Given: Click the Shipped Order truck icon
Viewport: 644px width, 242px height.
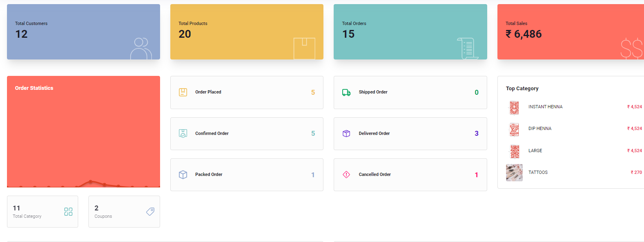Looking at the screenshot, I should click(346, 92).
